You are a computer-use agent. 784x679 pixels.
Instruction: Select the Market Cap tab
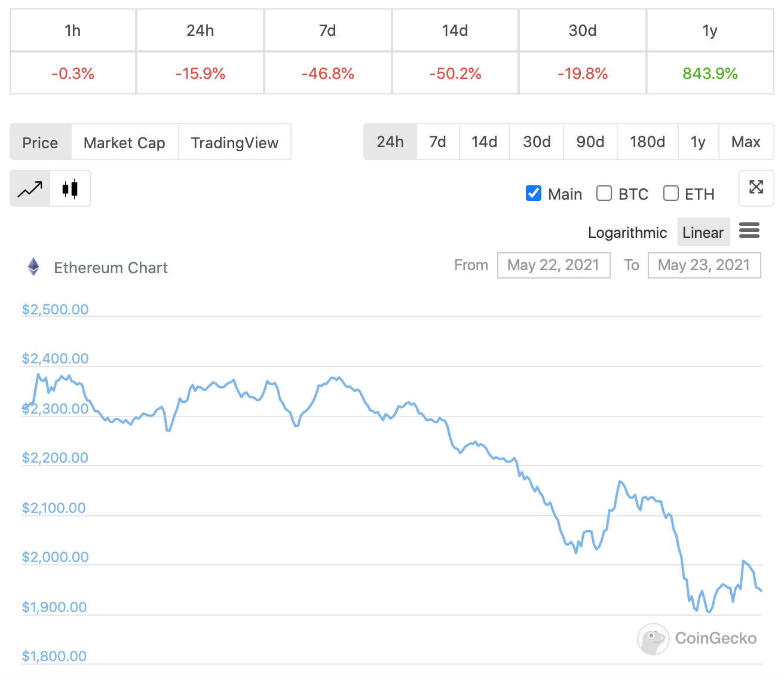click(x=124, y=142)
